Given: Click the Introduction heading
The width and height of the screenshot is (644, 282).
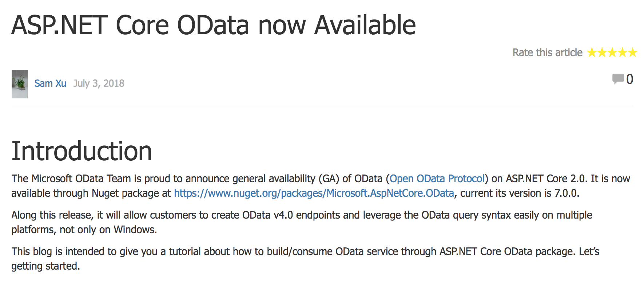Looking at the screenshot, I should (82, 151).
